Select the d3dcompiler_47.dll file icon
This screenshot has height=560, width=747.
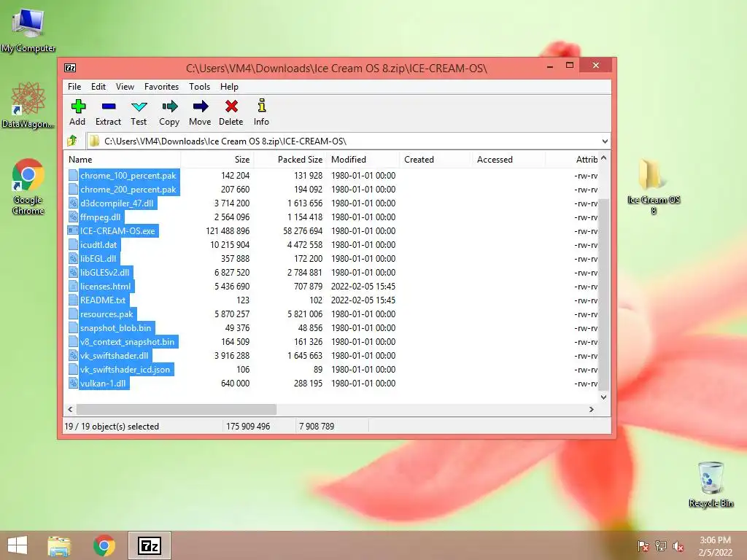(73, 203)
